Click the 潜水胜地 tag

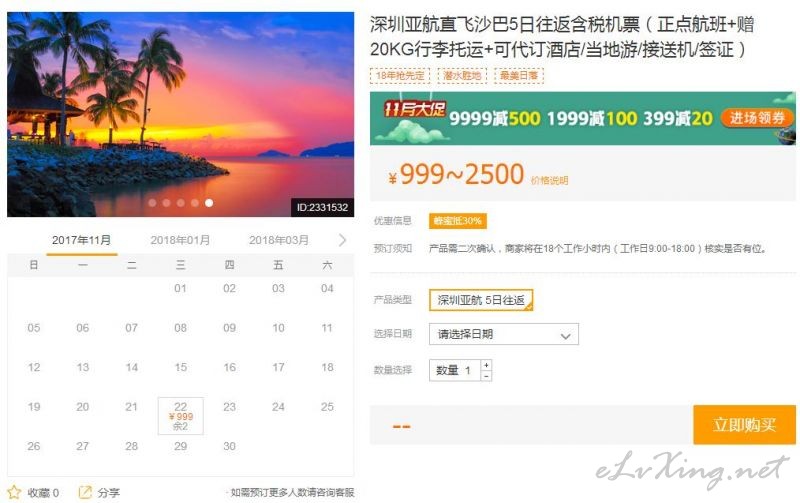pos(462,76)
